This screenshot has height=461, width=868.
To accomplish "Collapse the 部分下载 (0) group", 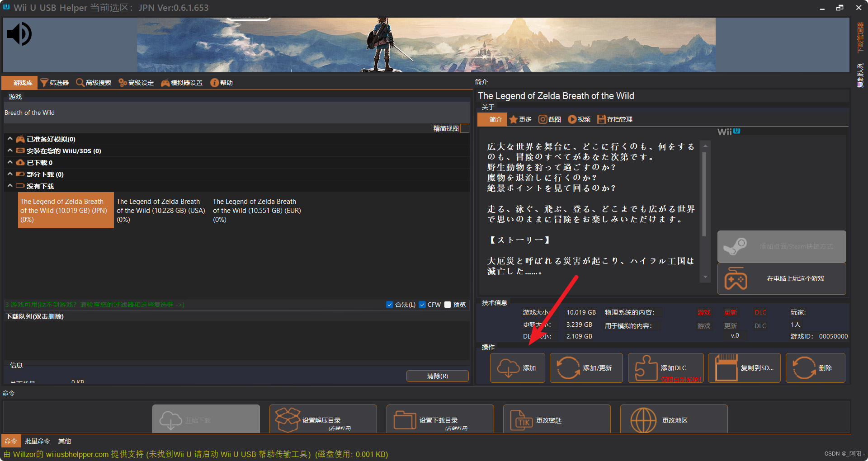I will (x=10, y=174).
